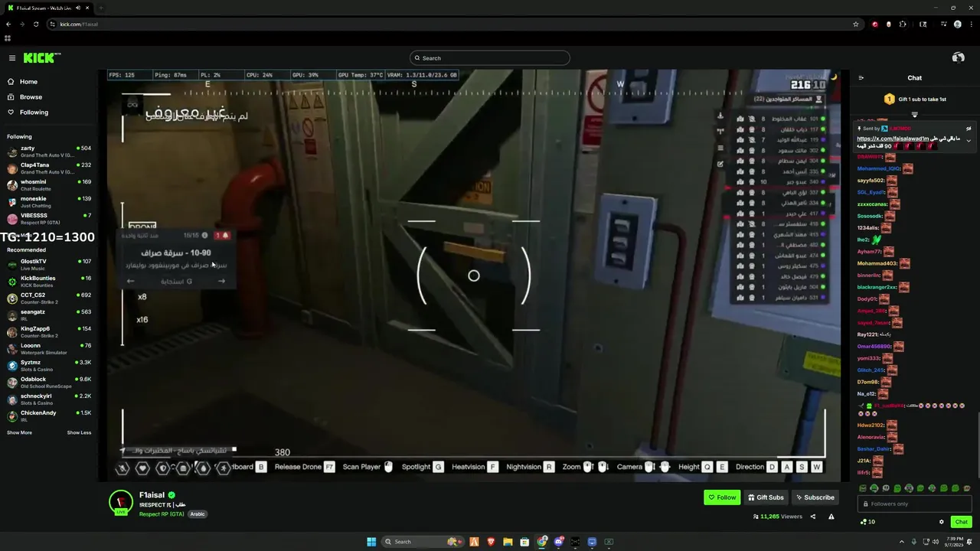980x551 pixels.
Task: Open Chrome three-dot menu
Action: click(972, 24)
